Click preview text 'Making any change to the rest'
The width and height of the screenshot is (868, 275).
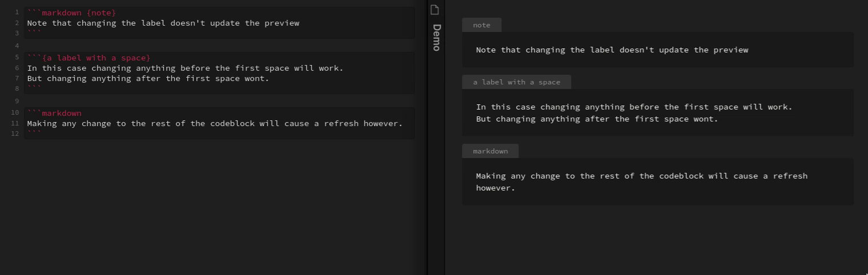[641, 176]
